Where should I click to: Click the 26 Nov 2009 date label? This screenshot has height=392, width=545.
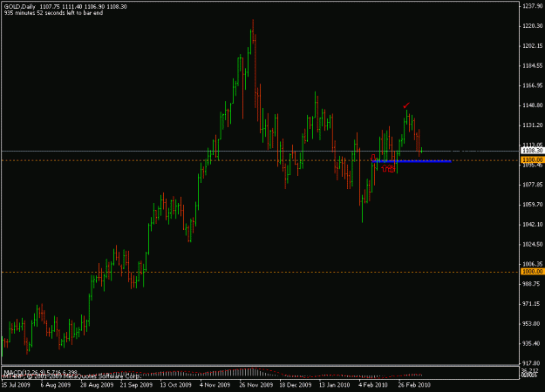[x=256, y=385]
